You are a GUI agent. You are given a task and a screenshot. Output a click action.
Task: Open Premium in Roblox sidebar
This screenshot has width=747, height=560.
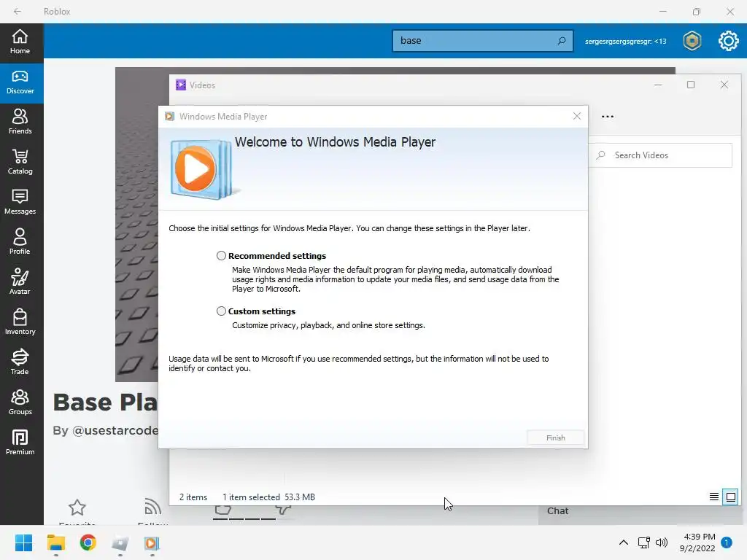(x=20, y=443)
